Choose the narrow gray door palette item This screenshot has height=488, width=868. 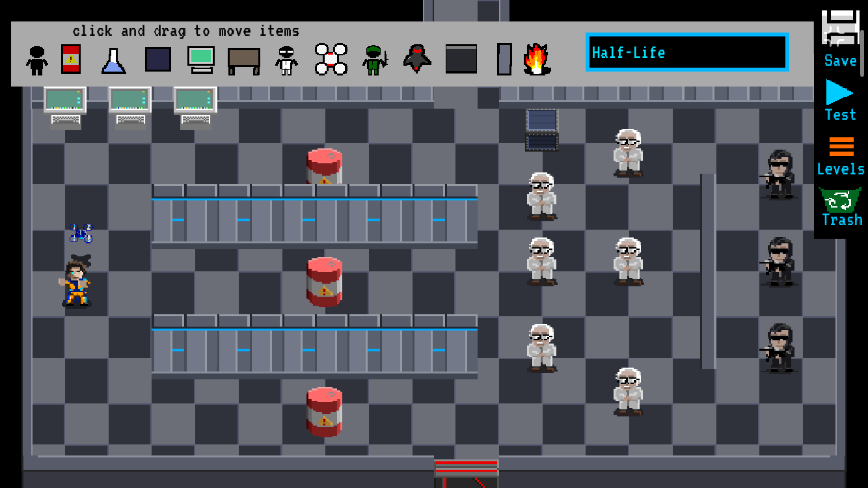504,59
